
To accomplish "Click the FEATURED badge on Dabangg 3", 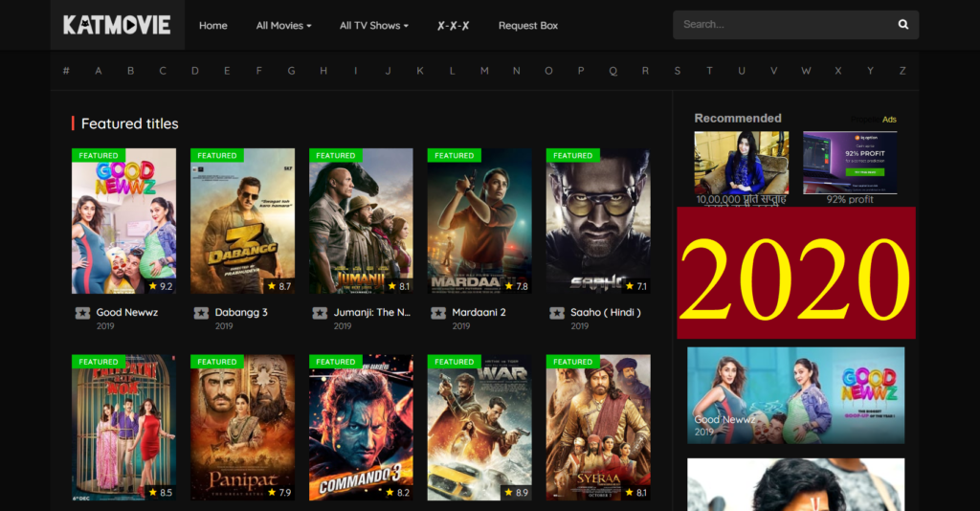I will pyautogui.click(x=217, y=155).
